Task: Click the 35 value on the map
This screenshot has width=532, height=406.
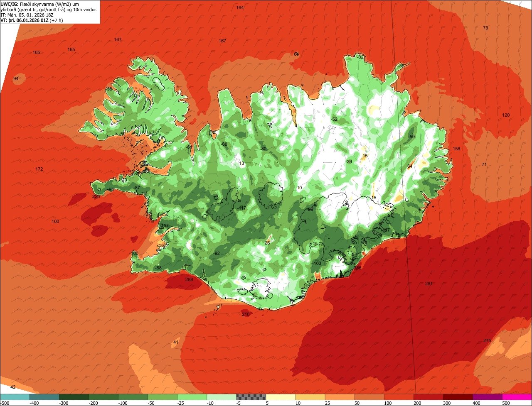Action: pos(401,66)
